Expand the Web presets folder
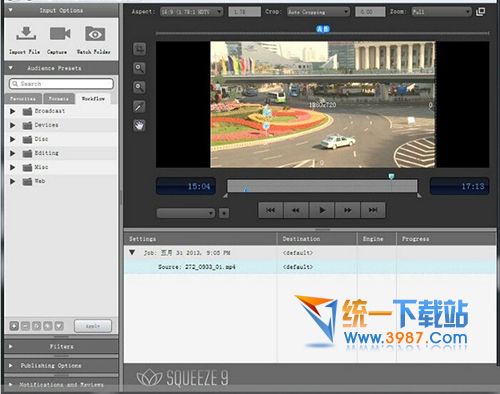This screenshot has height=394, width=500. (x=12, y=181)
